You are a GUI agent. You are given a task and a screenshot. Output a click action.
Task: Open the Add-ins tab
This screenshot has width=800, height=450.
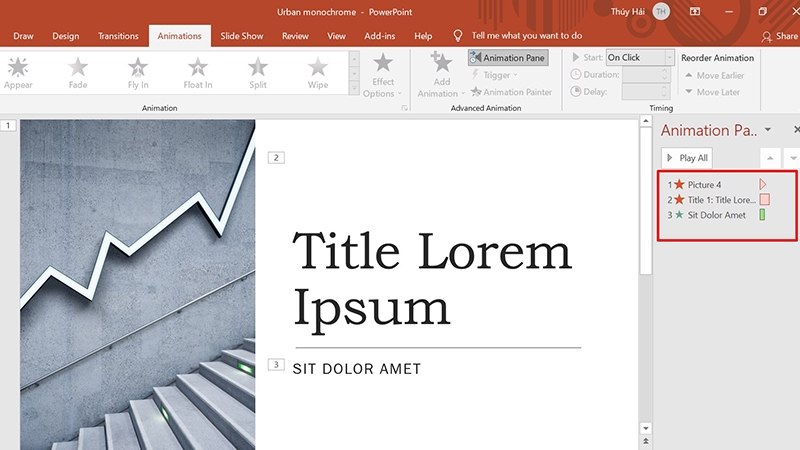pyautogui.click(x=380, y=36)
